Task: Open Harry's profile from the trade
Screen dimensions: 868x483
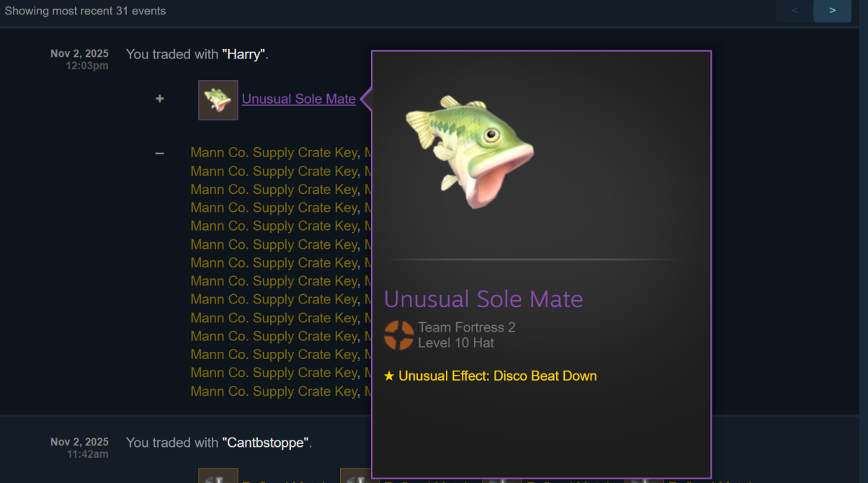Action: tap(243, 54)
